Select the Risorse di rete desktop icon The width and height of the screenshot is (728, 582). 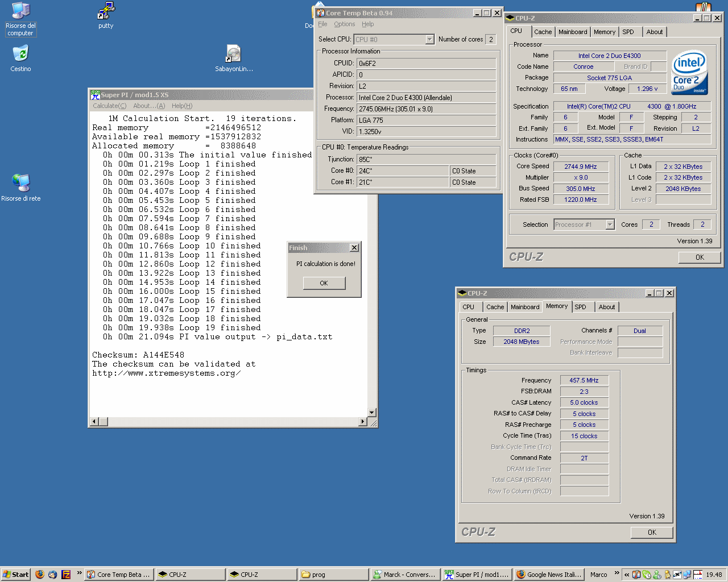[x=21, y=188]
